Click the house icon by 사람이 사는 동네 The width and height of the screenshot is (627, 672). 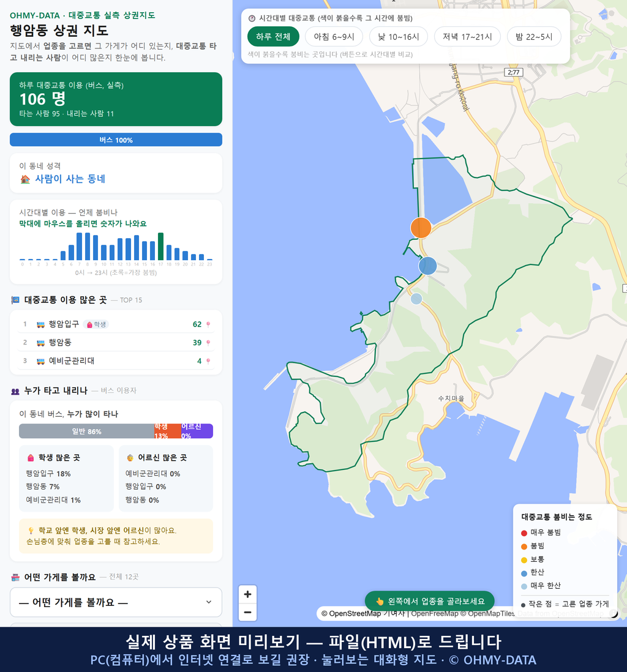(x=25, y=179)
